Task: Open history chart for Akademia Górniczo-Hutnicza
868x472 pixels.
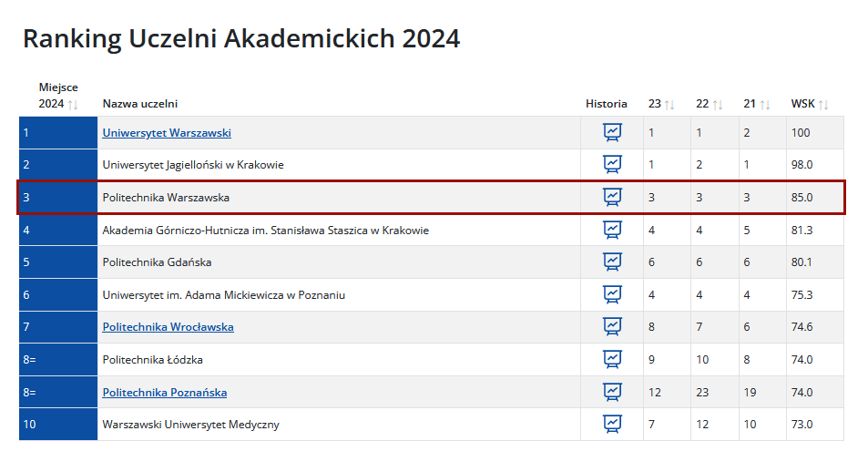Action: [612, 230]
